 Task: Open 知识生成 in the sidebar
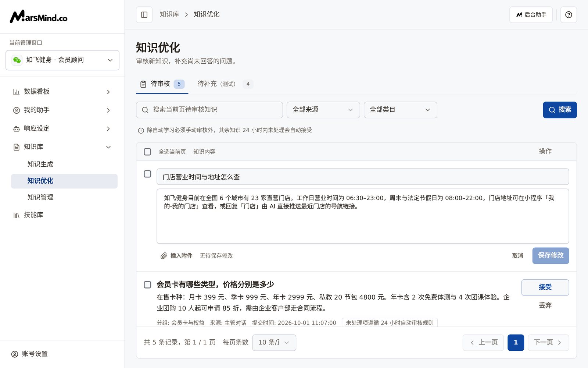(64, 164)
